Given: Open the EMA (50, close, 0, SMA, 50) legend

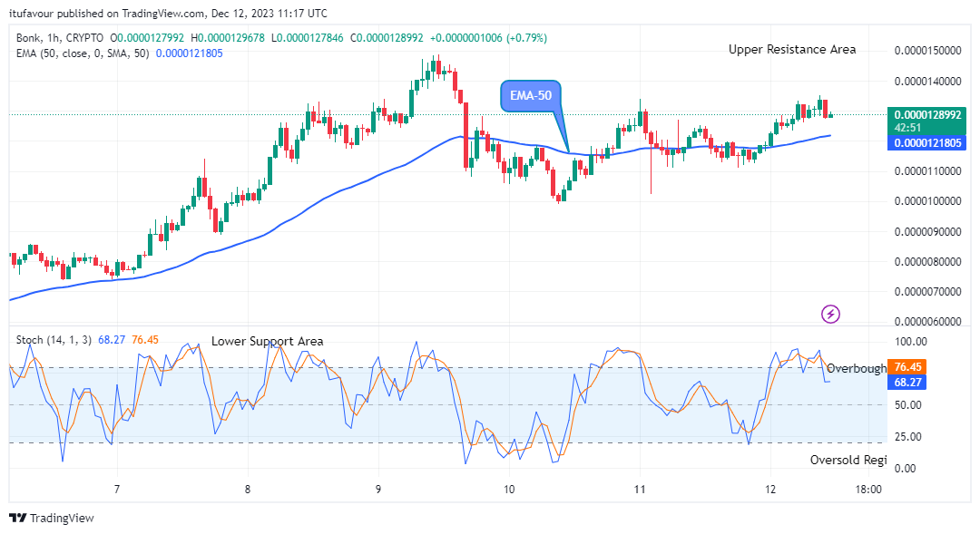Looking at the screenshot, I should click(82, 53).
